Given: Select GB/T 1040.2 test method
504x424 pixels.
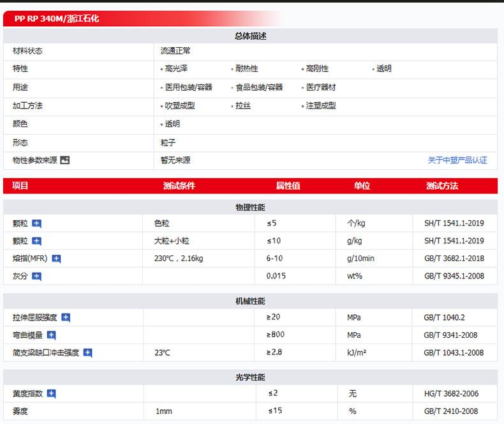Looking at the screenshot, I should (444, 317).
